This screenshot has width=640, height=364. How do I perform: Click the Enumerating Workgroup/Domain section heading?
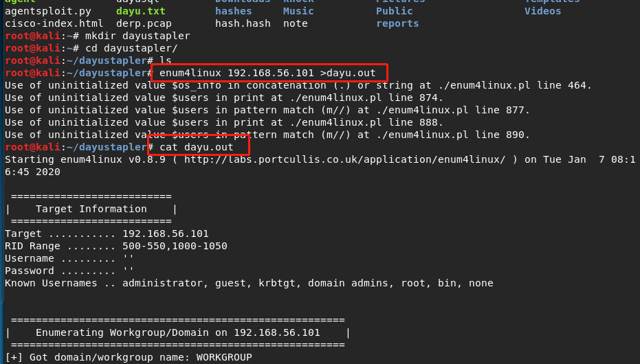point(178,332)
